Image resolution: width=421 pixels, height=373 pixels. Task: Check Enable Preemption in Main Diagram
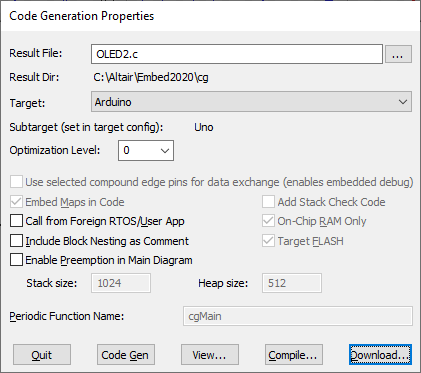tap(16, 260)
